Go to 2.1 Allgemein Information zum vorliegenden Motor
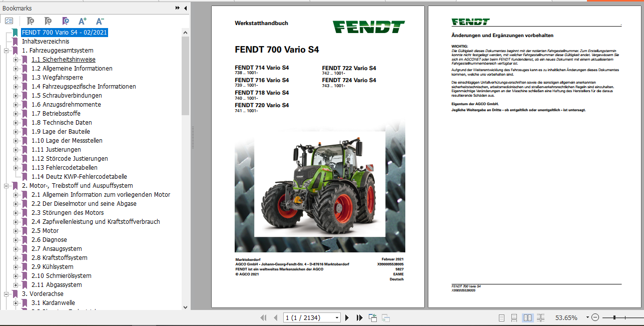This screenshot has width=644, height=326. pyautogui.click(x=101, y=195)
